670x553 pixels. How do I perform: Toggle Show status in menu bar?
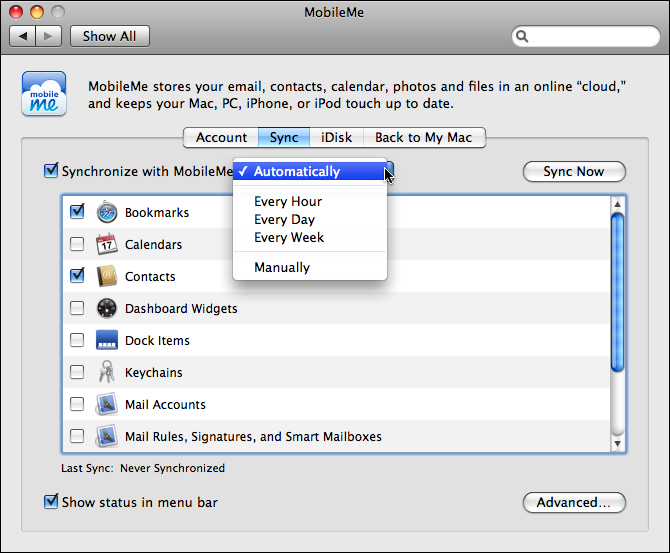[51, 501]
